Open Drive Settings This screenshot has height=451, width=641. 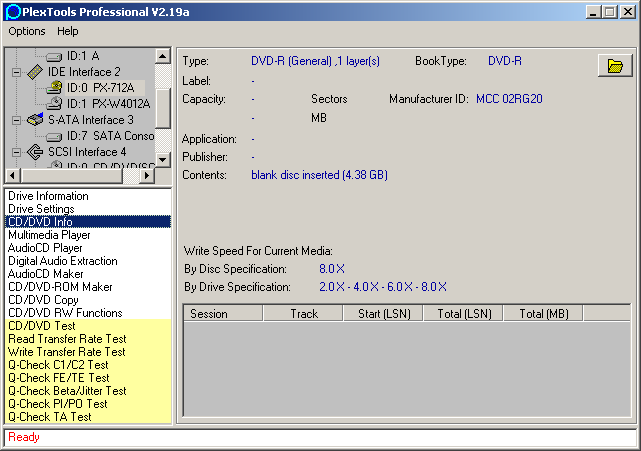pyautogui.click(x=88, y=209)
